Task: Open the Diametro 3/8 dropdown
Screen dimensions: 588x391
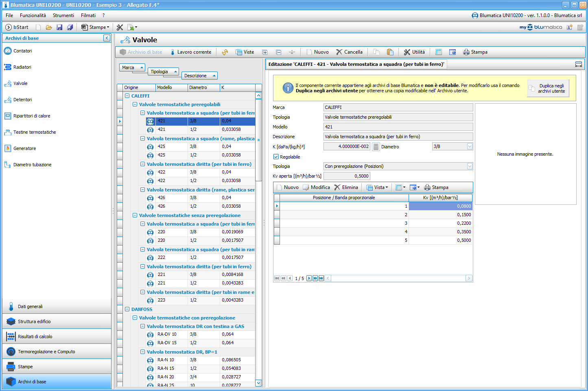Action: coord(470,146)
